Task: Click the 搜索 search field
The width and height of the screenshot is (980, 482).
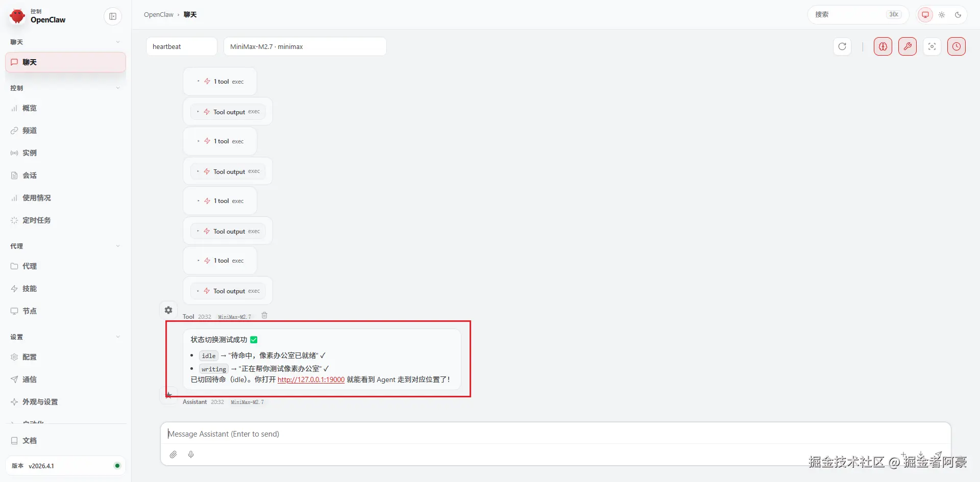Action: [858, 15]
